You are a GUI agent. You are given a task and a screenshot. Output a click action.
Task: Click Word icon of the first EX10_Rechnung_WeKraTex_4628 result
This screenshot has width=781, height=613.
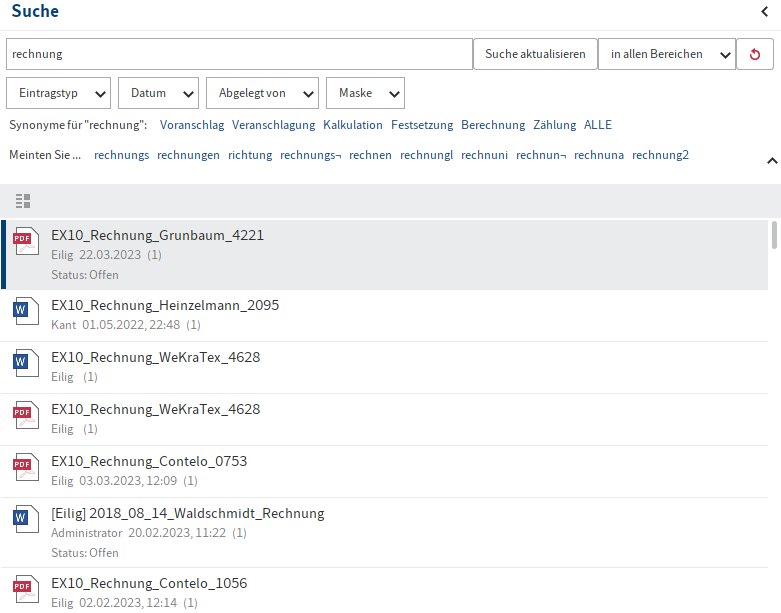coord(26,363)
